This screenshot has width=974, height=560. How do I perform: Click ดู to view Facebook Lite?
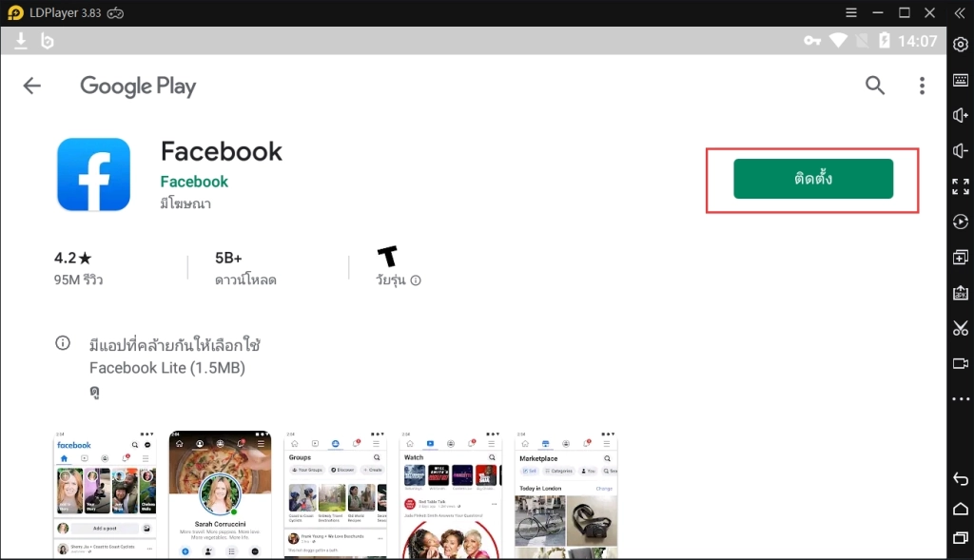[94, 392]
